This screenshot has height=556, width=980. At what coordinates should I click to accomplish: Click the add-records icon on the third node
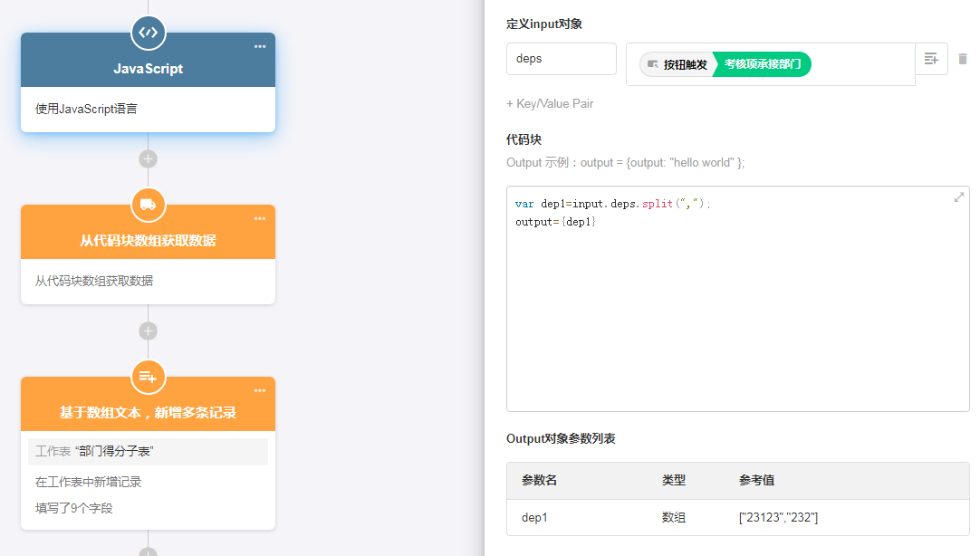(x=148, y=377)
